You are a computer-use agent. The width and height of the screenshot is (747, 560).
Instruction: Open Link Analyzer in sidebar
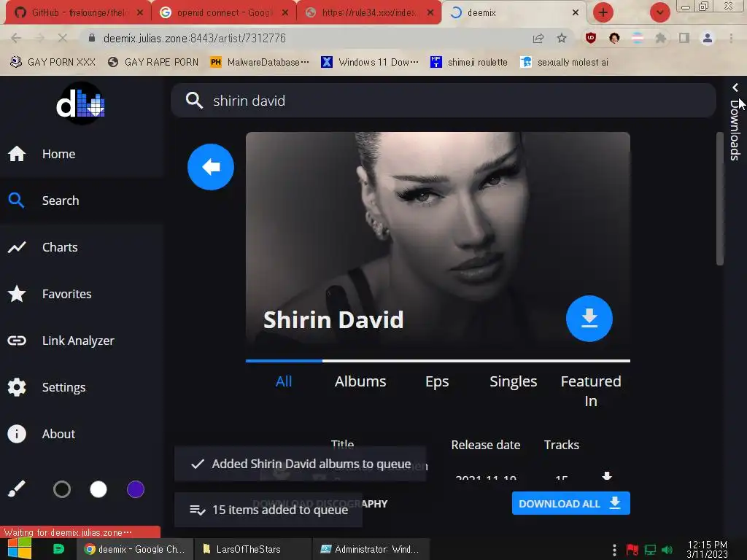[82, 341]
